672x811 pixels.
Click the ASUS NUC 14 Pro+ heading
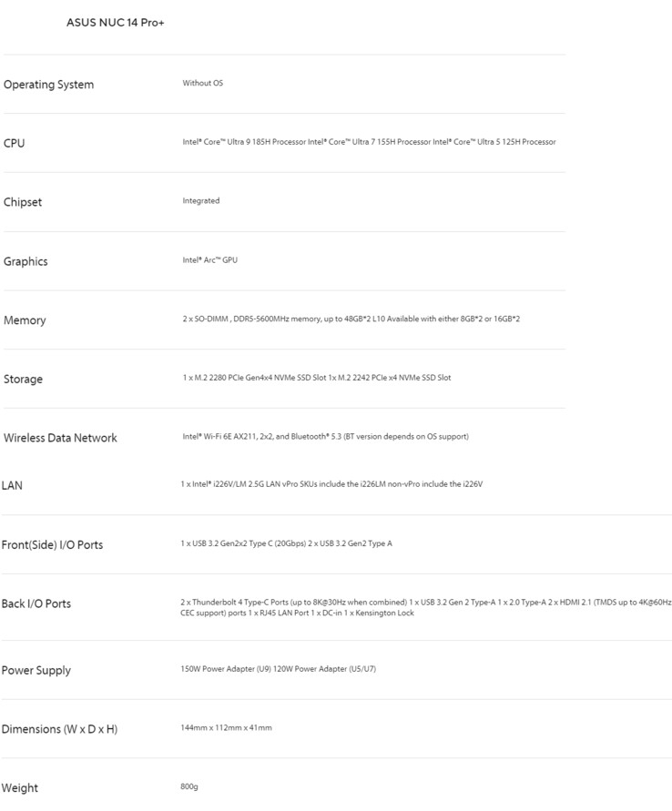click(115, 22)
